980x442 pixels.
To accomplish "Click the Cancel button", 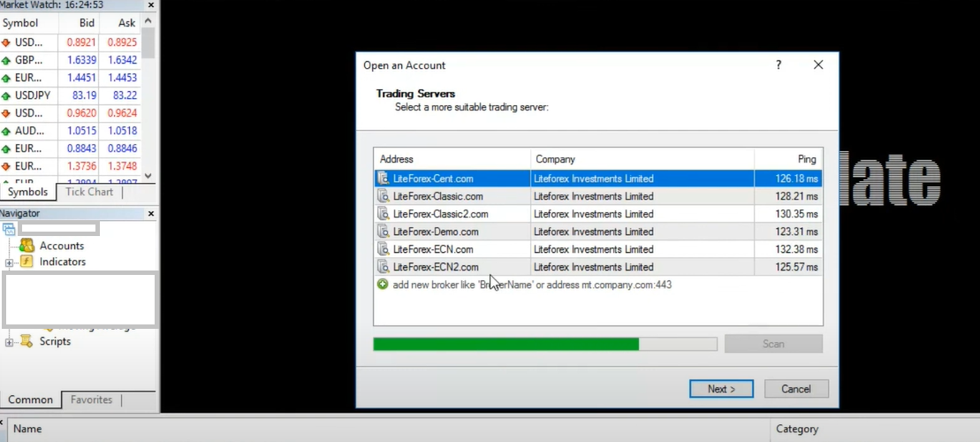I will [x=796, y=389].
